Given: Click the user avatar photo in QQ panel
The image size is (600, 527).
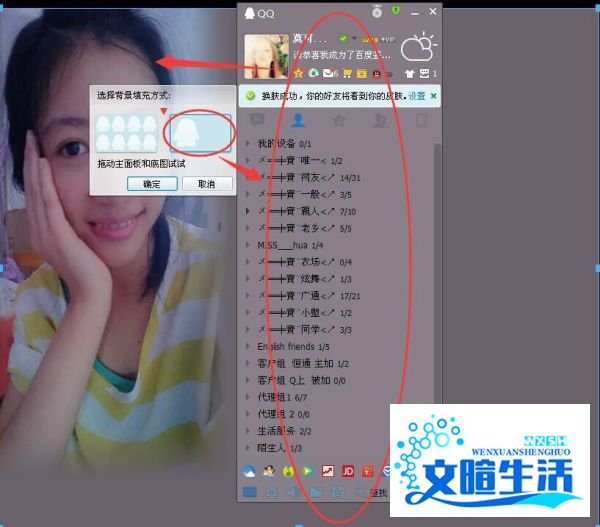Looking at the screenshot, I should click(266, 56).
